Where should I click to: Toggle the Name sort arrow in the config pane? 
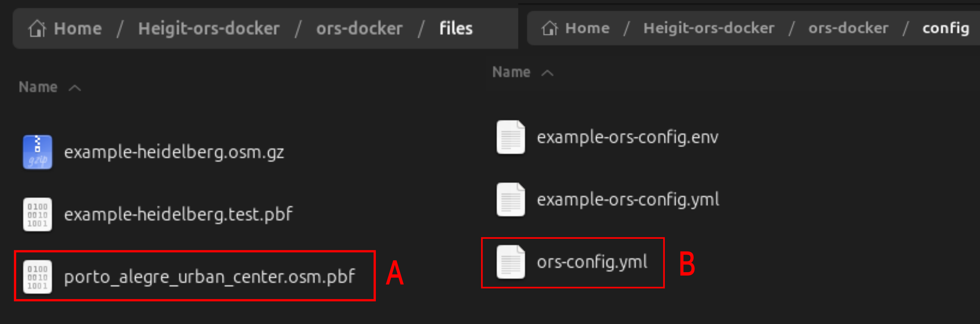coord(547,73)
